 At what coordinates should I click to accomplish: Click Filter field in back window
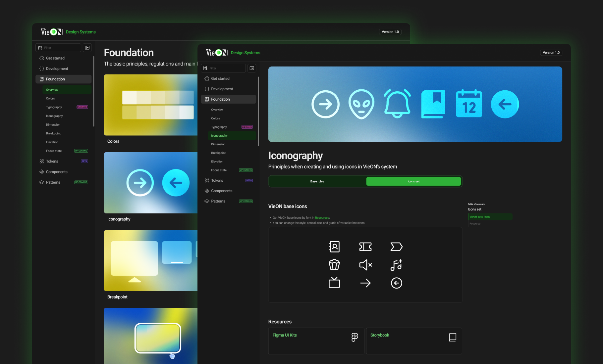pos(58,48)
